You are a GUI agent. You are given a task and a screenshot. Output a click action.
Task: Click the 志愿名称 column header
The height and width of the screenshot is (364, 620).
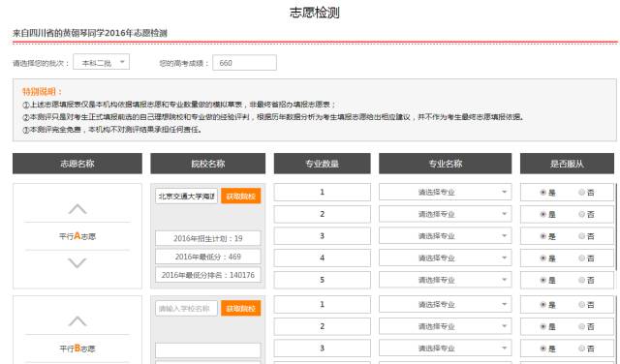[77, 164]
